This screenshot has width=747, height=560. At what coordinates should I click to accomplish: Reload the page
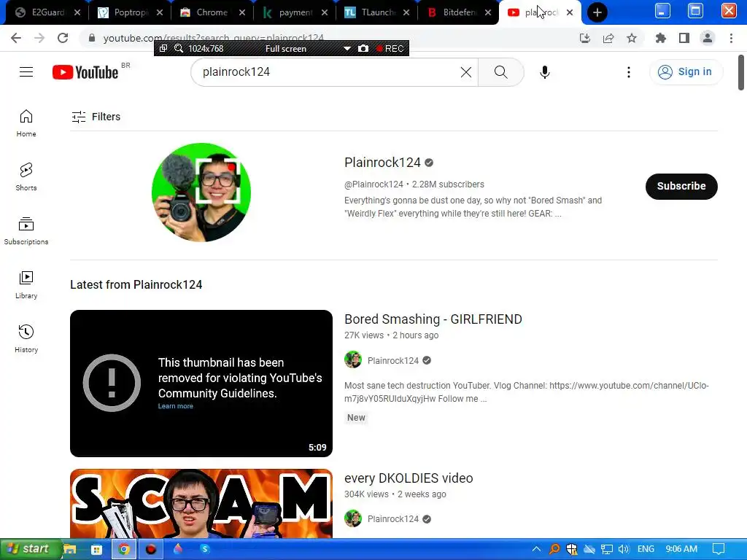point(63,38)
